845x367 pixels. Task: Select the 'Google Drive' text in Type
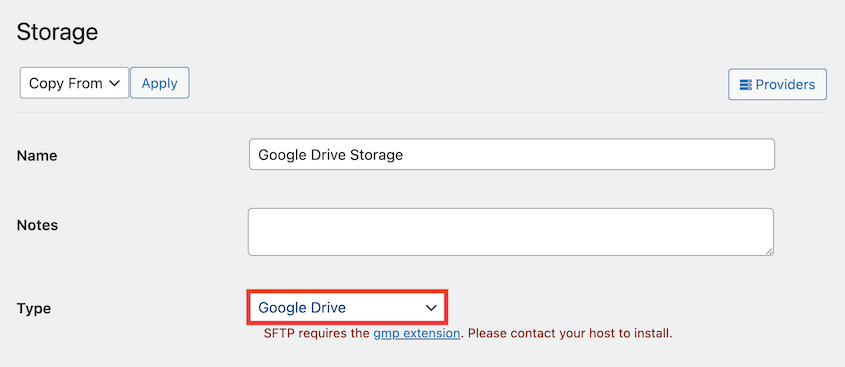click(x=302, y=308)
